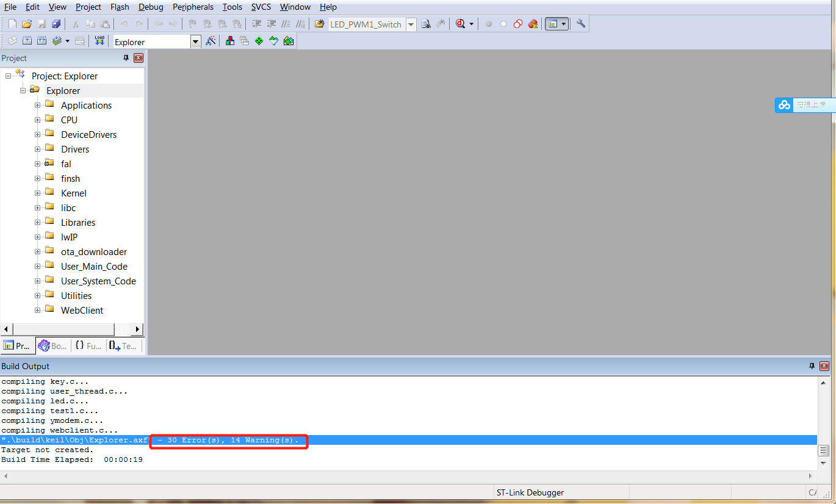
Task: Close the Build Output panel
Action: coord(824,366)
